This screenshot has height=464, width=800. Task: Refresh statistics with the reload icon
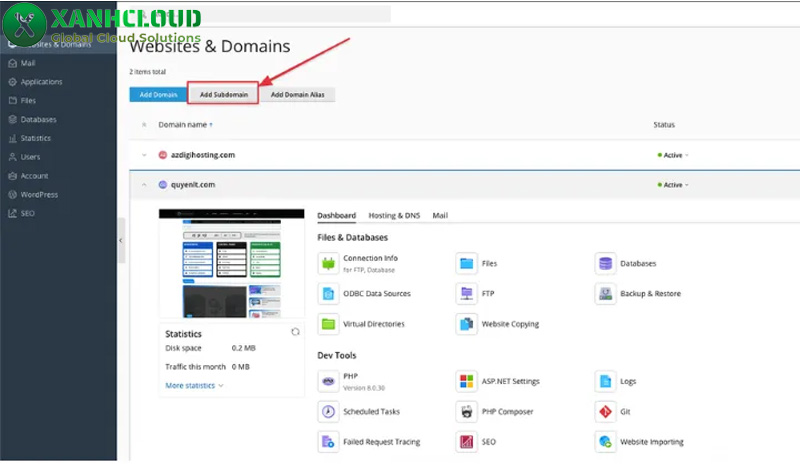(294, 332)
